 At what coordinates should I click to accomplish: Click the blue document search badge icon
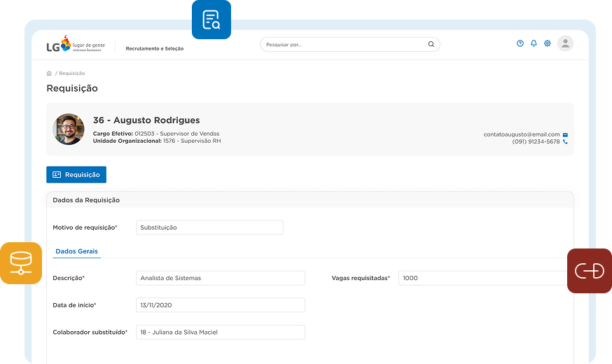point(211,20)
